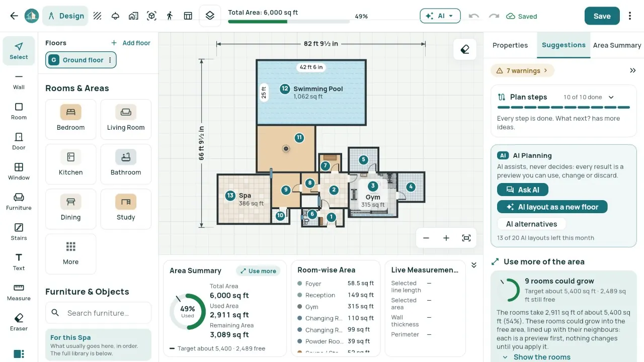Select the Window tool
Image resolution: width=644 pixels, height=362 pixels.
click(x=19, y=171)
